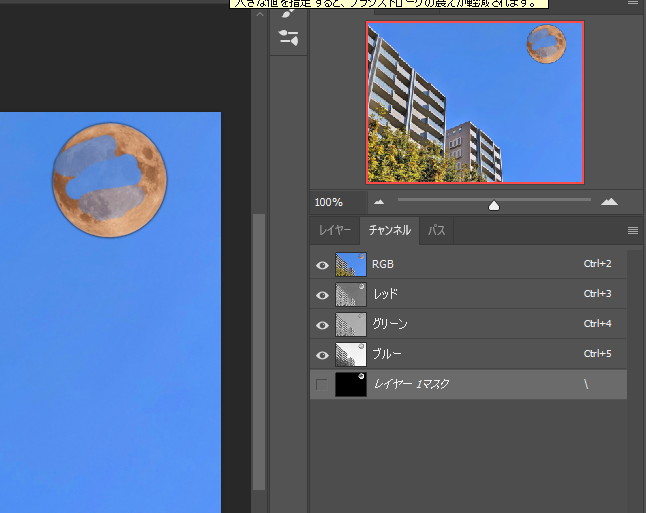Select the チャンネル tab
This screenshot has width=646, height=513.
390,230
